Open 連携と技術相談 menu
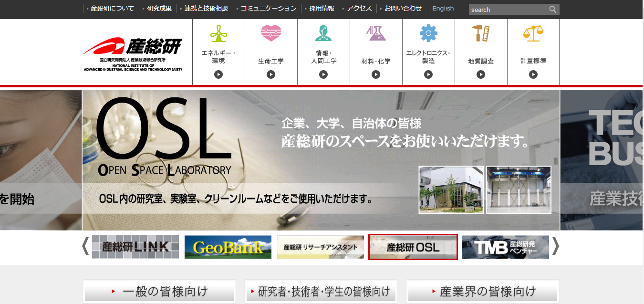Screen dimensions: 644x304 pyautogui.click(x=206, y=9)
